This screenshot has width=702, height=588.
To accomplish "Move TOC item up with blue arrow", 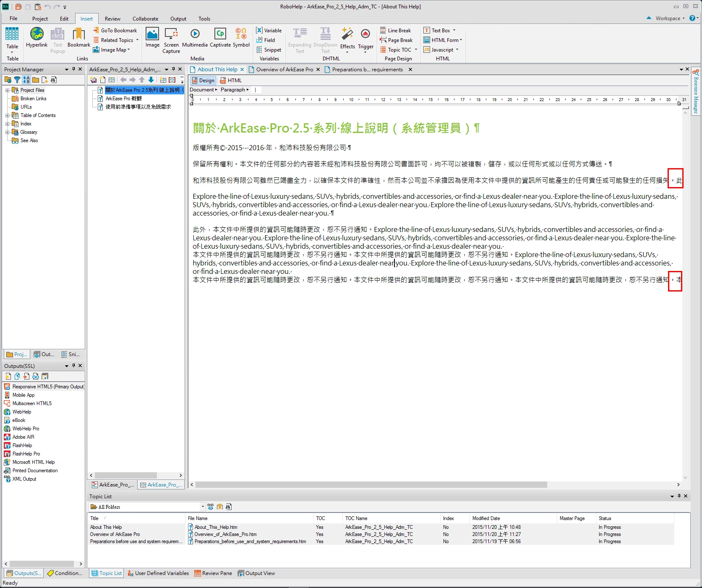I will (142, 80).
